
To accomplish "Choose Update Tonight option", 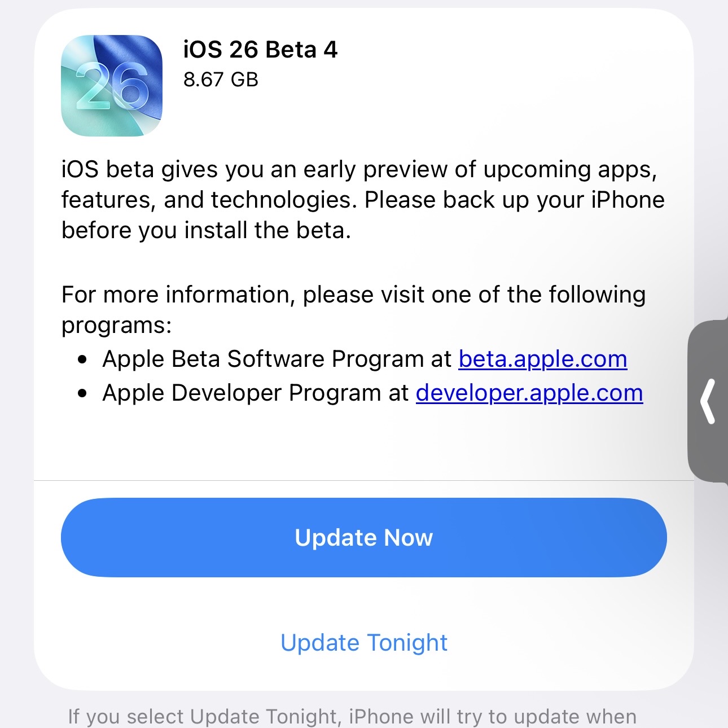I will click(364, 643).
